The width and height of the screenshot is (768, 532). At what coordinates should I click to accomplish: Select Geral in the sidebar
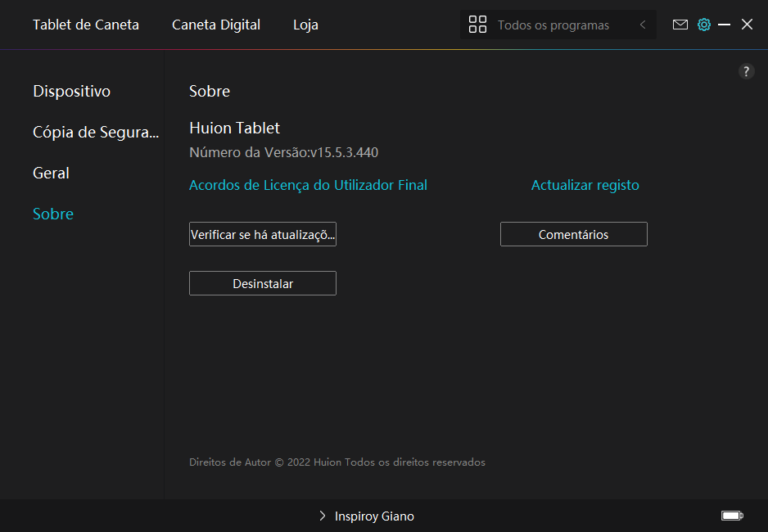[x=51, y=173]
